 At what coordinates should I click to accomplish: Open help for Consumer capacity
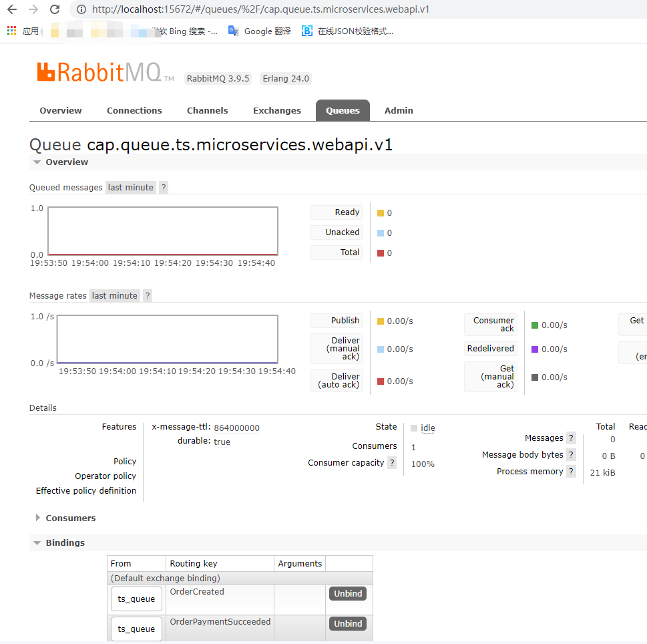click(x=392, y=463)
